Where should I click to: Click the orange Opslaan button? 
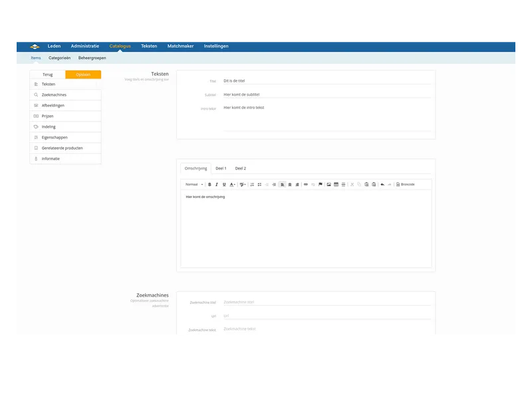pyautogui.click(x=83, y=74)
